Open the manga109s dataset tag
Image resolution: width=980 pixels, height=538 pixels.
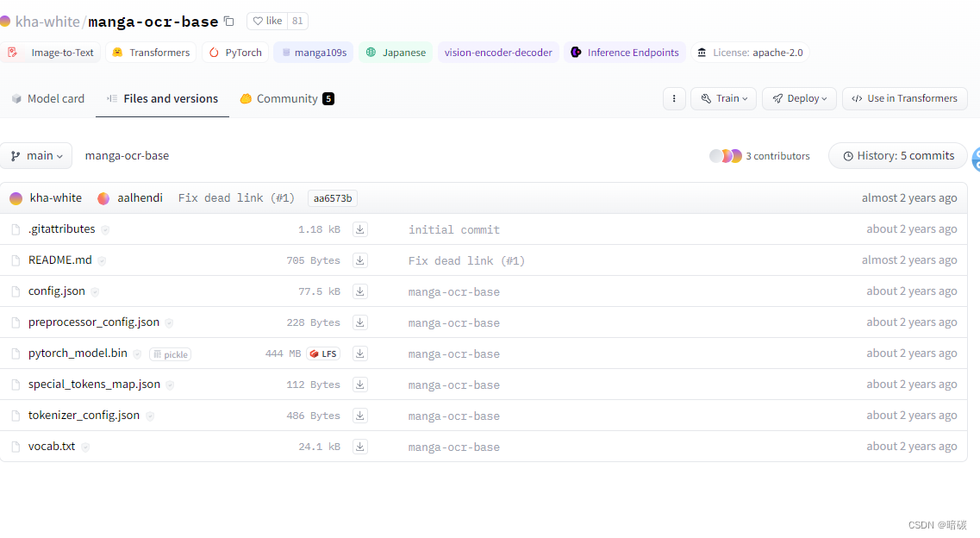(x=313, y=53)
